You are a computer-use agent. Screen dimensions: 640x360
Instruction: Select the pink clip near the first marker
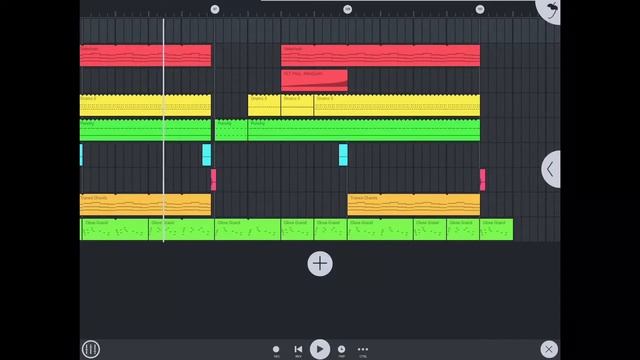click(x=213, y=180)
